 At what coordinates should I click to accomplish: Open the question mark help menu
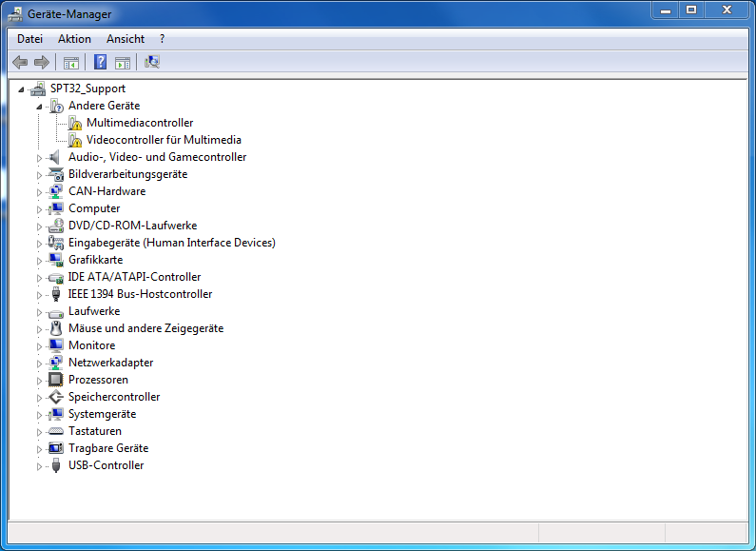pos(163,39)
